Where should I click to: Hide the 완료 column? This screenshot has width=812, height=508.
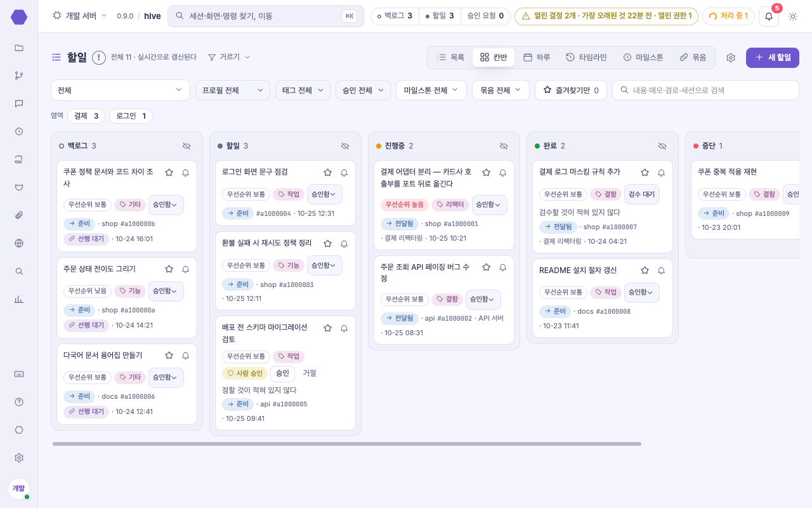coord(662,146)
